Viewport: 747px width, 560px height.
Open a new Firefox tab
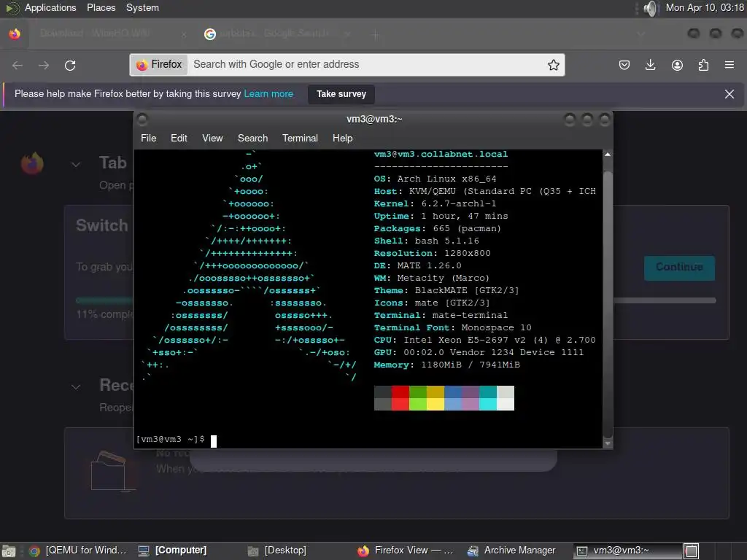point(376,34)
